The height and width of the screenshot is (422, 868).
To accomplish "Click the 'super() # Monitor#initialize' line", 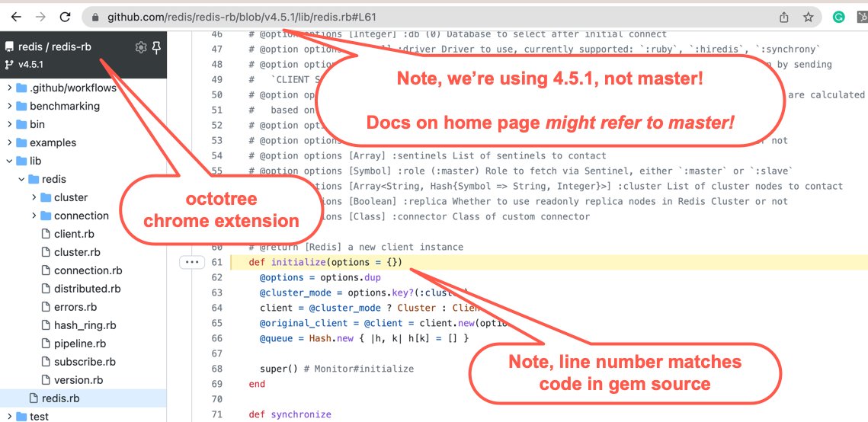I will [337, 369].
